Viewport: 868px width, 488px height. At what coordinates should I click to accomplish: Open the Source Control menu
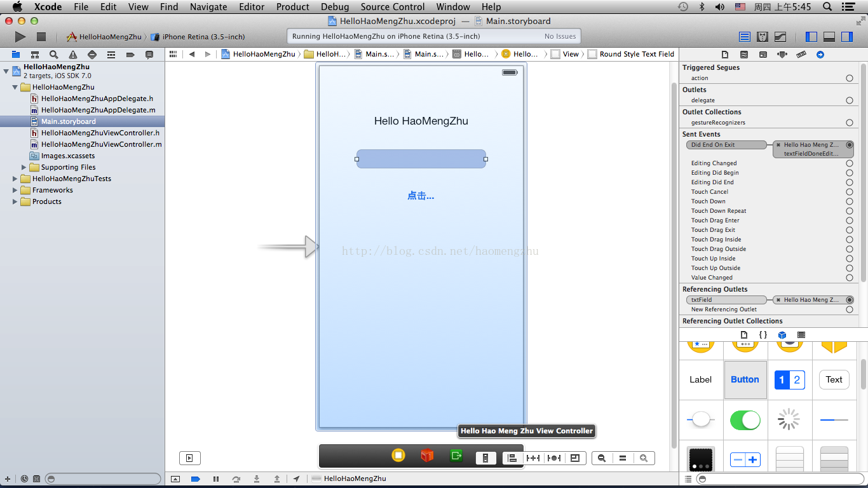[393, 7]
